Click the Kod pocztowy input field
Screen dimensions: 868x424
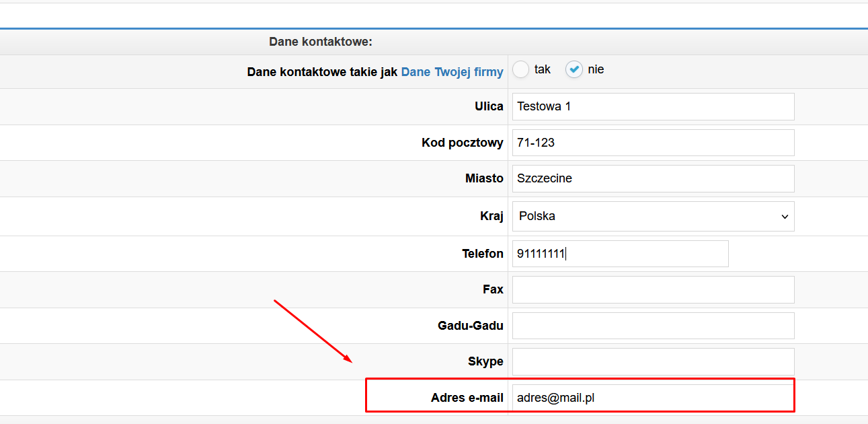(653, 143)
